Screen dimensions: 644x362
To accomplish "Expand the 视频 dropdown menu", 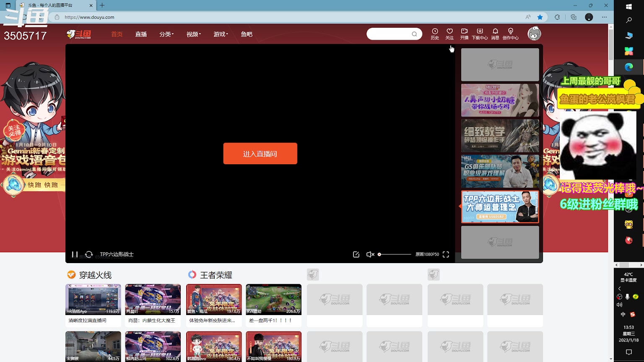I will 194,34.
